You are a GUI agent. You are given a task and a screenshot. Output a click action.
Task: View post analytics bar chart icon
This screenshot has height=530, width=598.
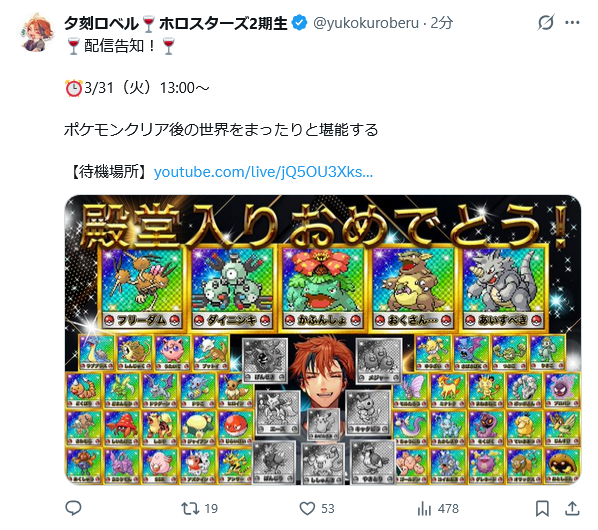pos(424,508)
